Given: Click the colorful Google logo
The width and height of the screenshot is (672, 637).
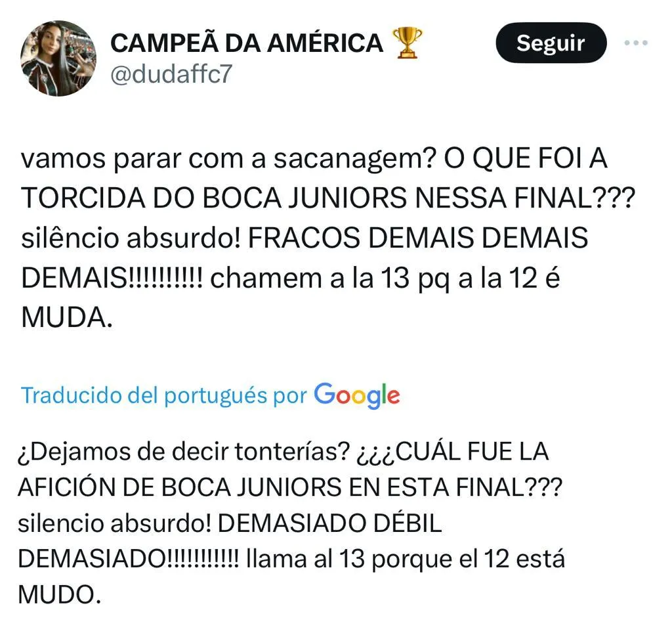Looking at the screenshot, I should [356, 395].
